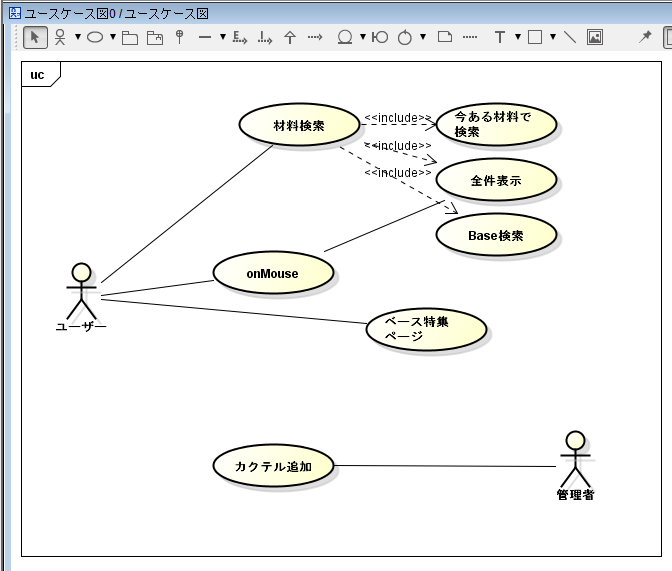Image resolution: width=672 pixels, height=571 pixels.
Task: Select the Insert Image tool
Action: coord(595,37)
